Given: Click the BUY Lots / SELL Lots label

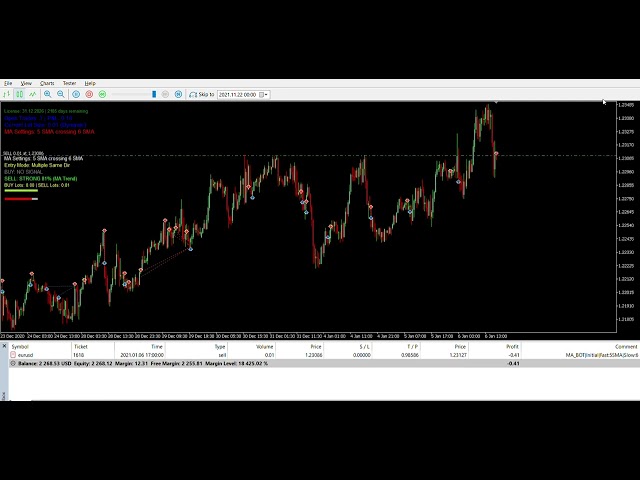Looking at the screenshot, I should tap(37, 185).
